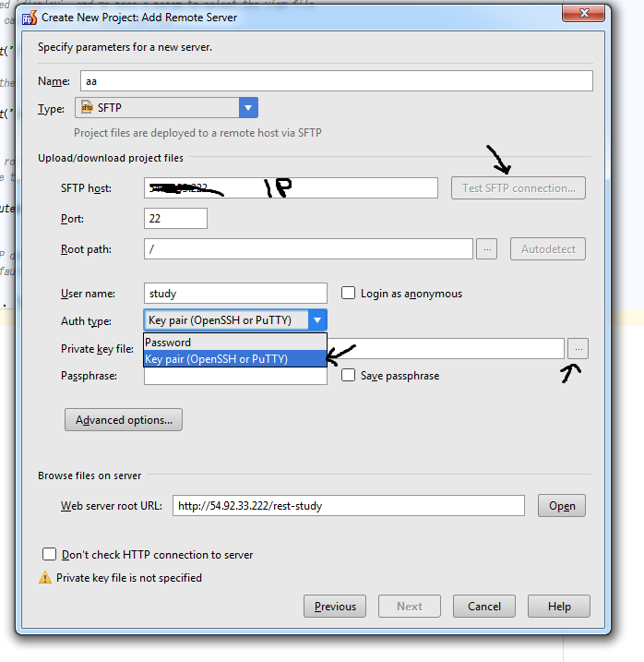
Task: Click 'Private key file is not specified' text
Action: [x=129, y=578]
